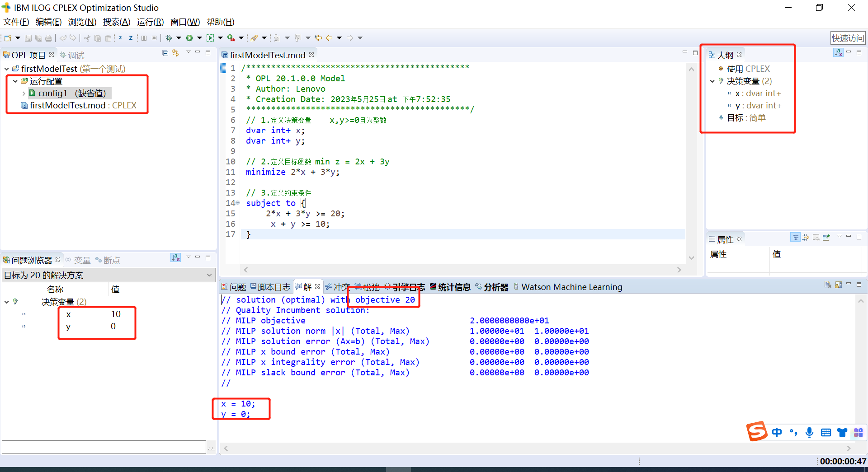Screen dimensions: 868x472
Task: Click the 快速访问 quick access box
Action: tap(848, 38)
